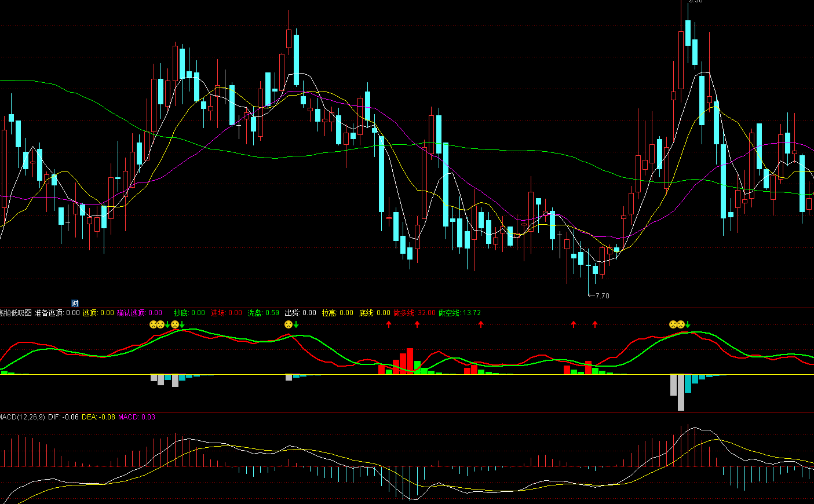Image resolution: width=814 pixels, height=504 pixels.
Task: Click the magenta MACD: 0.03 reading
Action: point(137,417)
